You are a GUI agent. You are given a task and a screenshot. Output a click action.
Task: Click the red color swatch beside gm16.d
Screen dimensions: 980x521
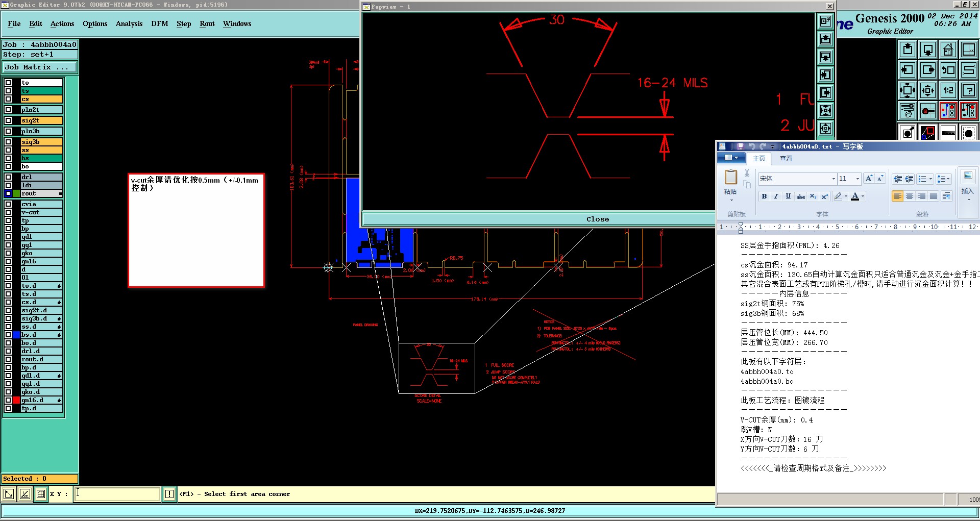pos(16,400)
